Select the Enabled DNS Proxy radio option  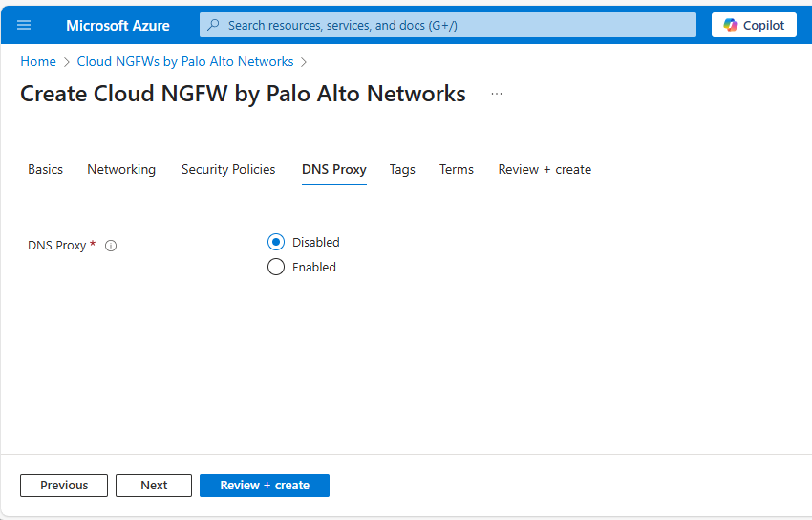[276, 267]
